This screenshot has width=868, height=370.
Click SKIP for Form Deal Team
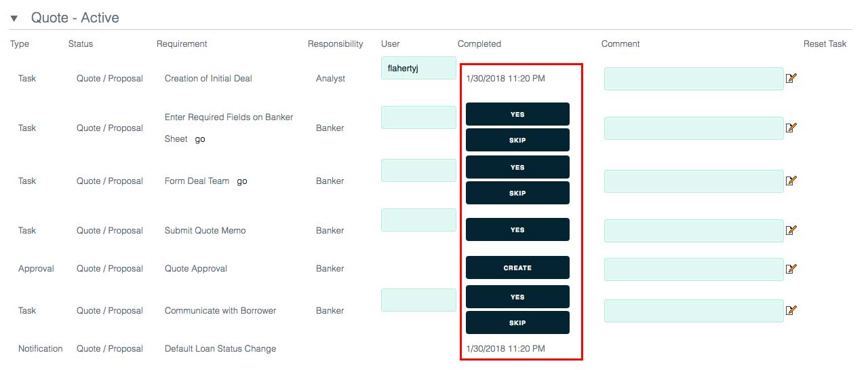517,193
